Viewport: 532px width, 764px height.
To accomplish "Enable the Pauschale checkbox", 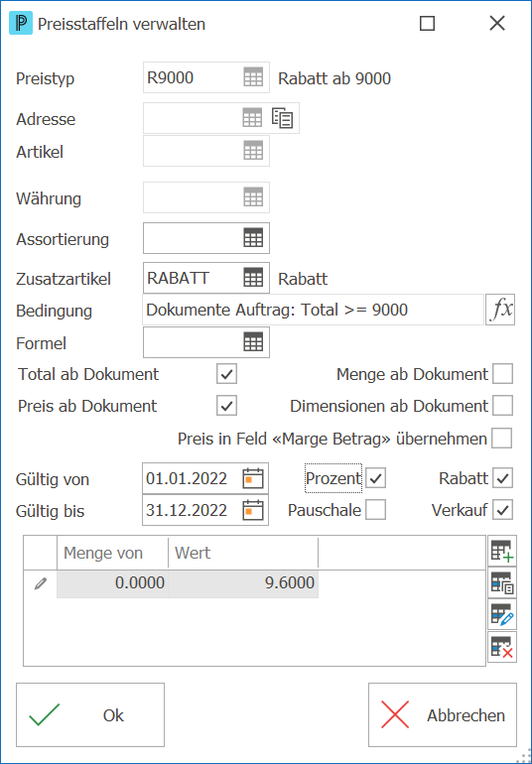I will coord(375,510).
